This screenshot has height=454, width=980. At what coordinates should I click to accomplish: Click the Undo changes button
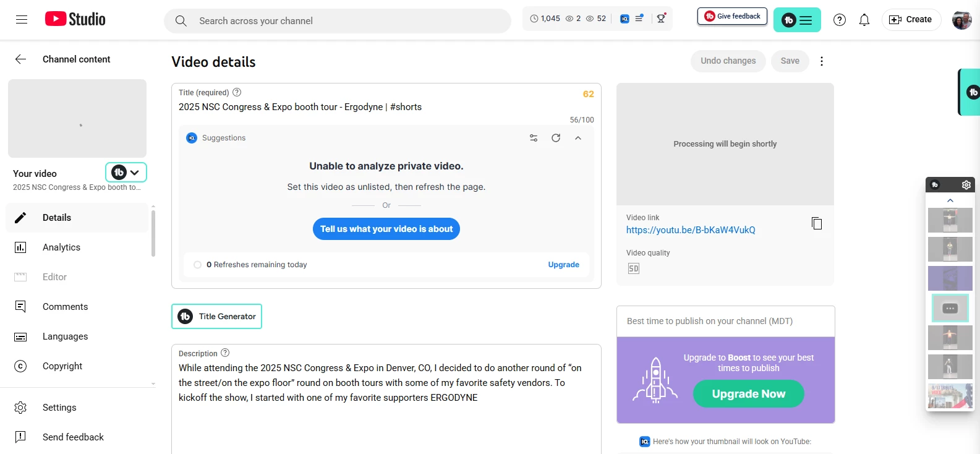pyautogui.click(x=728, y=61)
